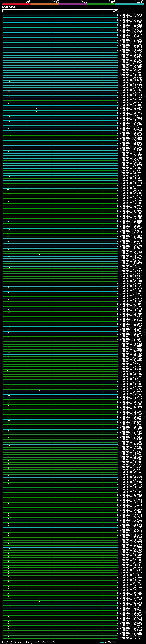Click the red 20% identity legend segment
Viewport: 146px width, 644px height.
click(16, 4)
